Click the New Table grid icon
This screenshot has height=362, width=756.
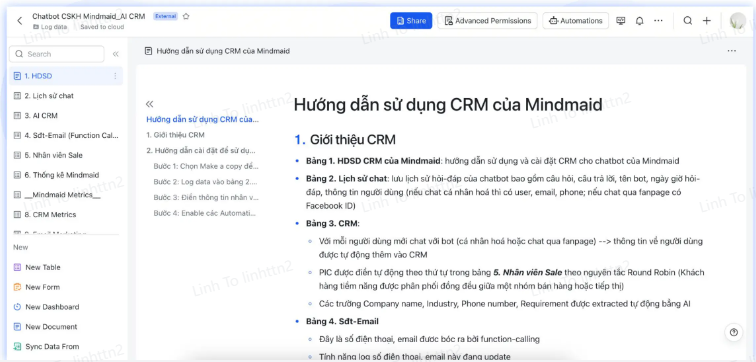pyautogui.click(x=17, y=267)
